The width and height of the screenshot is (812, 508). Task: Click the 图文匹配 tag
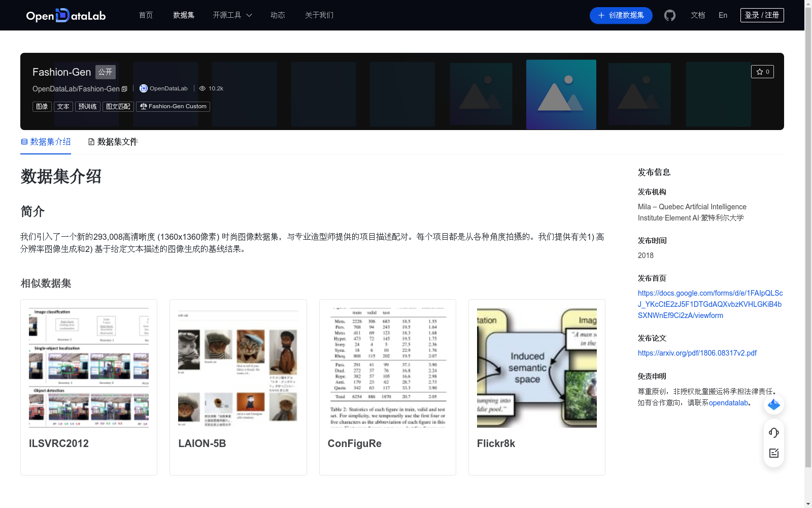tap(118, 107)
